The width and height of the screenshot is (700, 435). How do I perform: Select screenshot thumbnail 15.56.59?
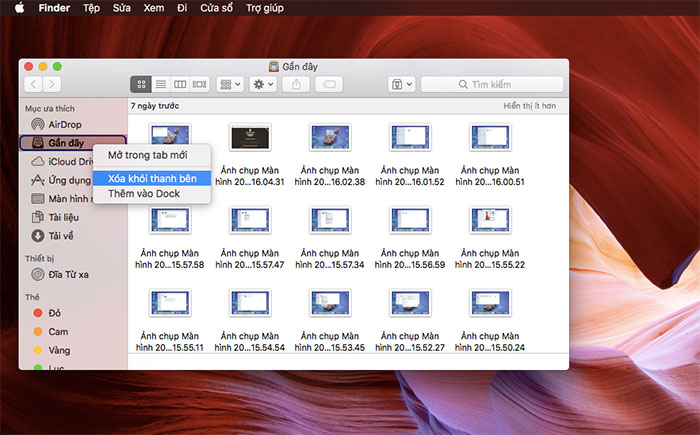[x=410, y=220]
